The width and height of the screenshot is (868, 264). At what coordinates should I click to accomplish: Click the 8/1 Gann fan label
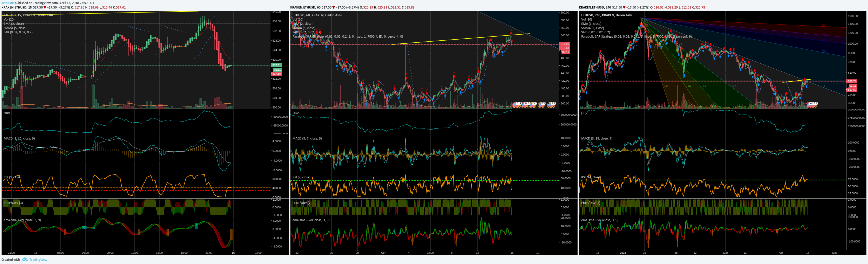click(x=824, y=26)
